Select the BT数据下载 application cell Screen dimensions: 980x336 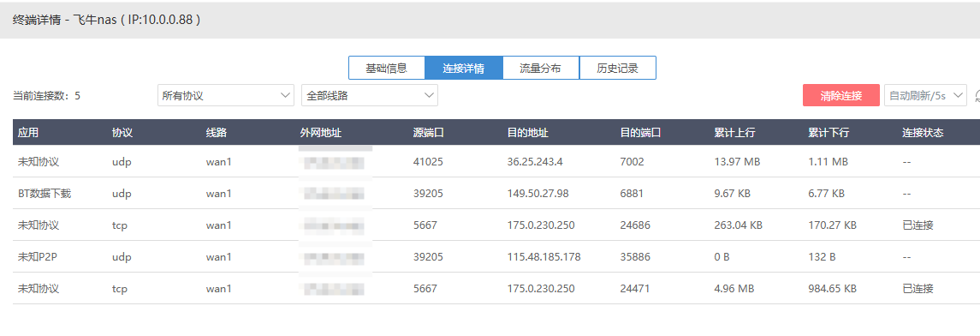click(x=45, y=194)
